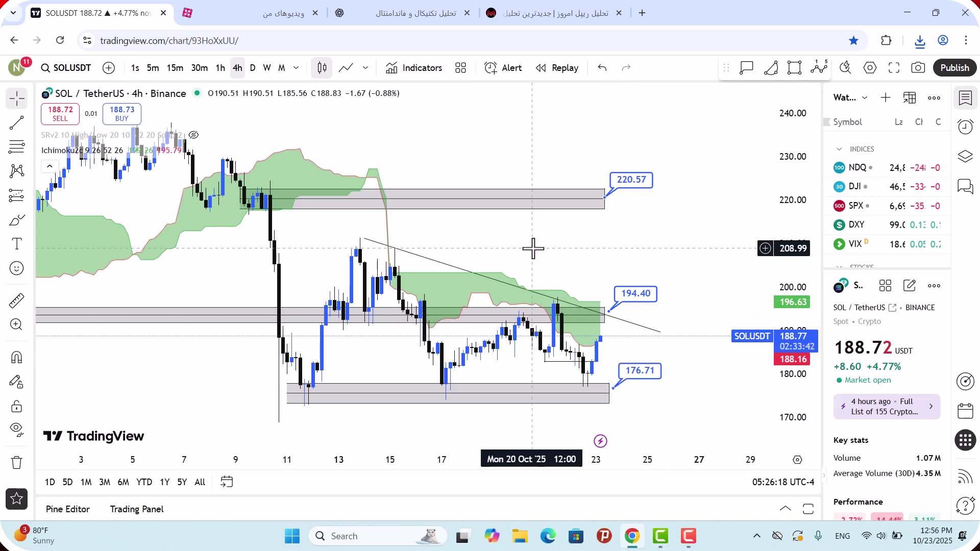Collapse the indicator legend
Image resolution: width=980 pixels, height=551 pixels.
pos(50,166)
